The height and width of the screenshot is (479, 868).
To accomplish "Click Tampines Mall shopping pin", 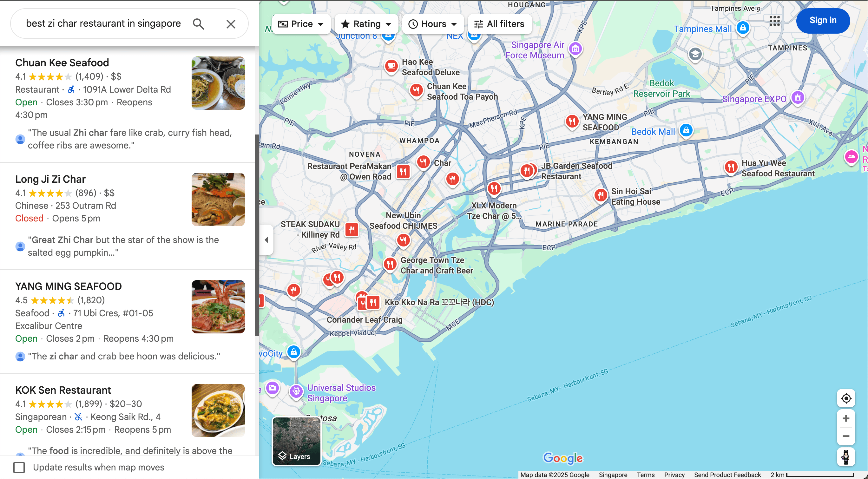I will coord(743,28).
